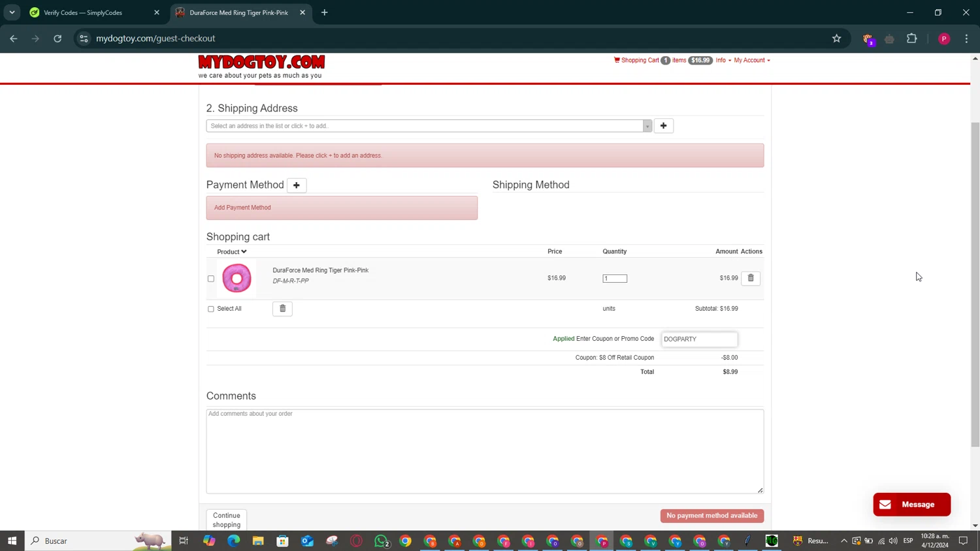View site information icon in address bar
Viewport: 980px width, 551px height.
pos(84,39)
